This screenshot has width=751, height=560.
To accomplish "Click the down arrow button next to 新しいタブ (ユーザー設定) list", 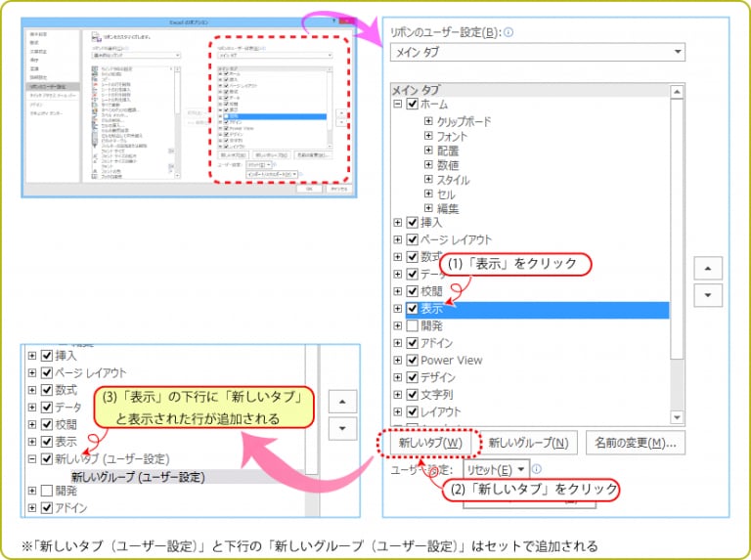I will click(x=342, y=427).
